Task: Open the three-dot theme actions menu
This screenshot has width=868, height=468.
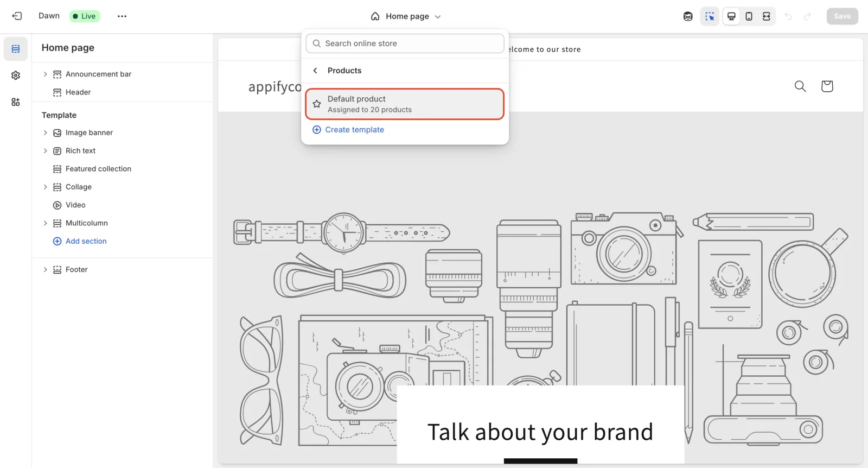Action: pyautogui.click(x=122, y=16)
